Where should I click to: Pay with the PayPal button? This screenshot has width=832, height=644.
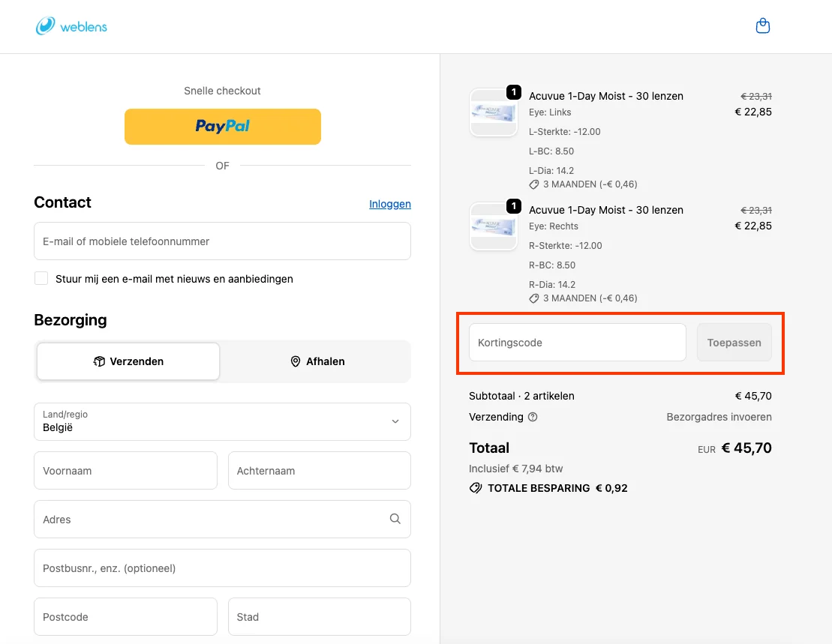[222, 126]
